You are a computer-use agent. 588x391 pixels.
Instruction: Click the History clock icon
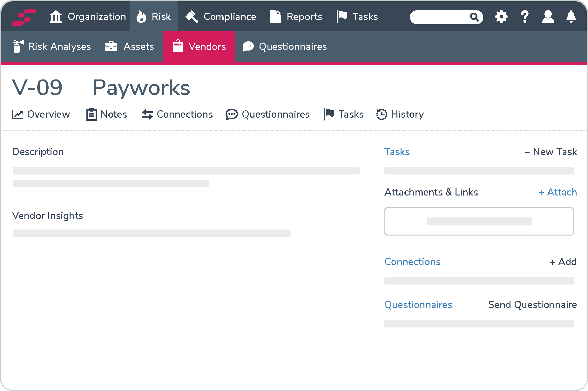[x=382, y=114]
